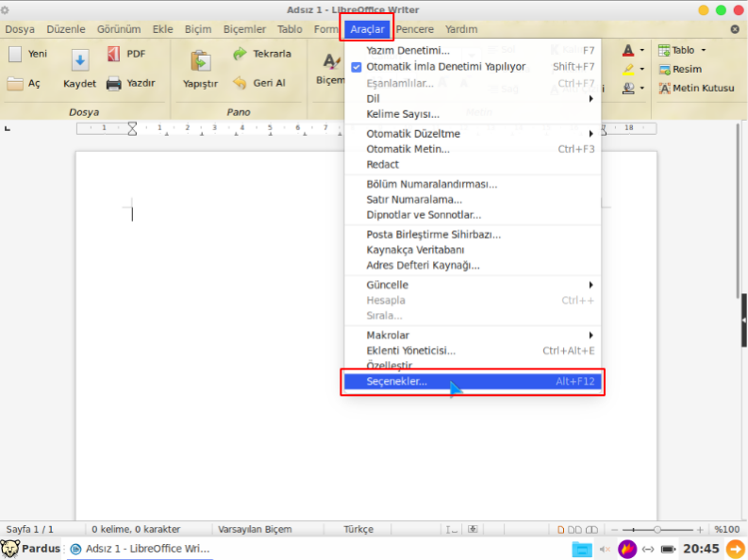Click the insert mode icon in status bar
Screen dimensions: 748x560
451,530
